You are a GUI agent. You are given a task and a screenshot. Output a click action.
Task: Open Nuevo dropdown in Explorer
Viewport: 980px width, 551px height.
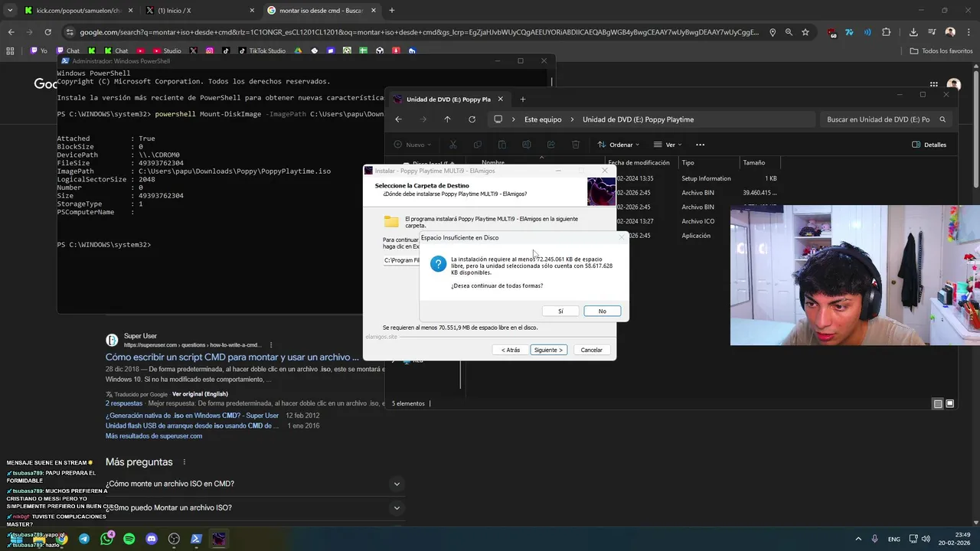point(413,145)
